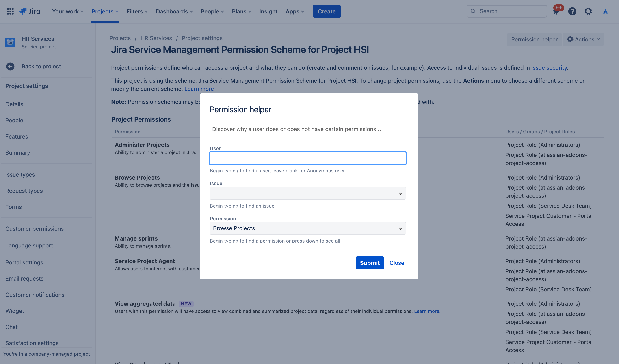Click the Jira logo icon top left
Viewport: 619px width, 364px height.
point(23,11)
